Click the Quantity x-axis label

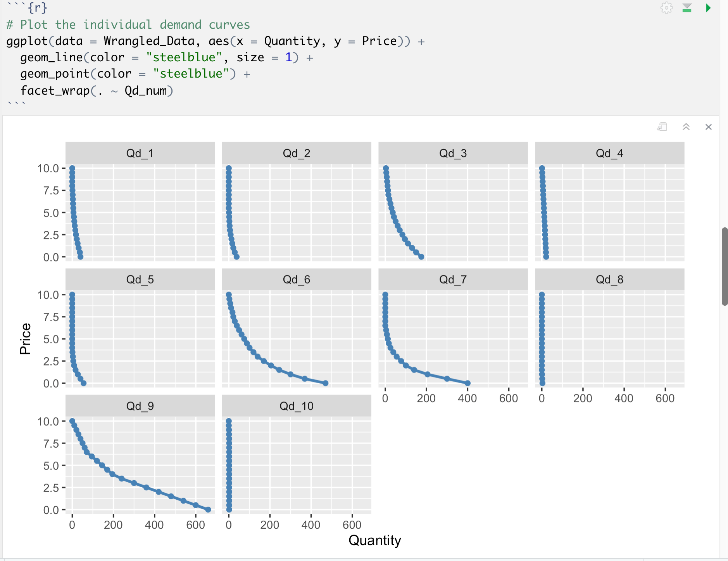(x=375, y=540)
